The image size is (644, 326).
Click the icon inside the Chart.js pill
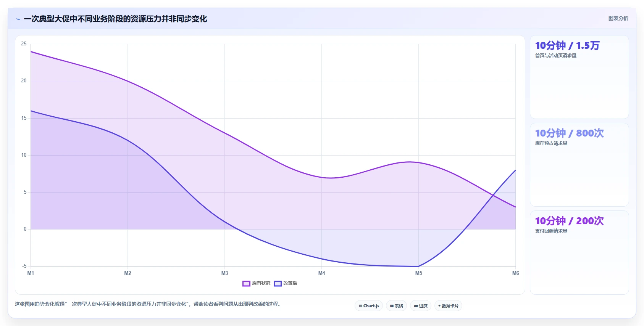(360, 306)
